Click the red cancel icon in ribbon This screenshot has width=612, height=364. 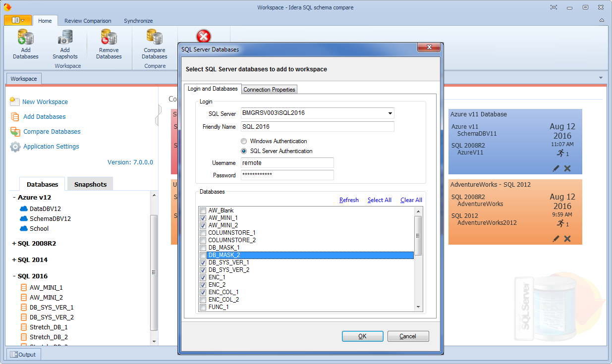pos(204,36)
